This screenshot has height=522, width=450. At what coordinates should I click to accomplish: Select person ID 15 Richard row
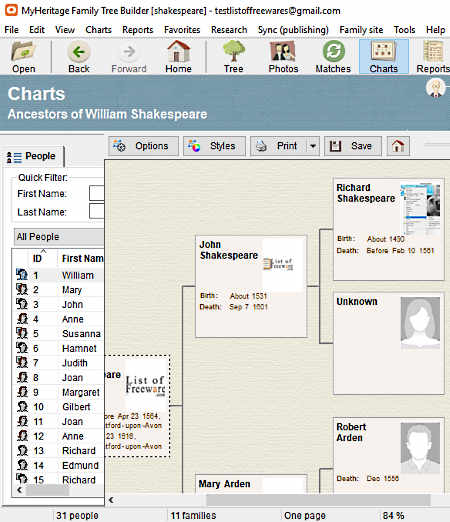(x=59, y=480)
